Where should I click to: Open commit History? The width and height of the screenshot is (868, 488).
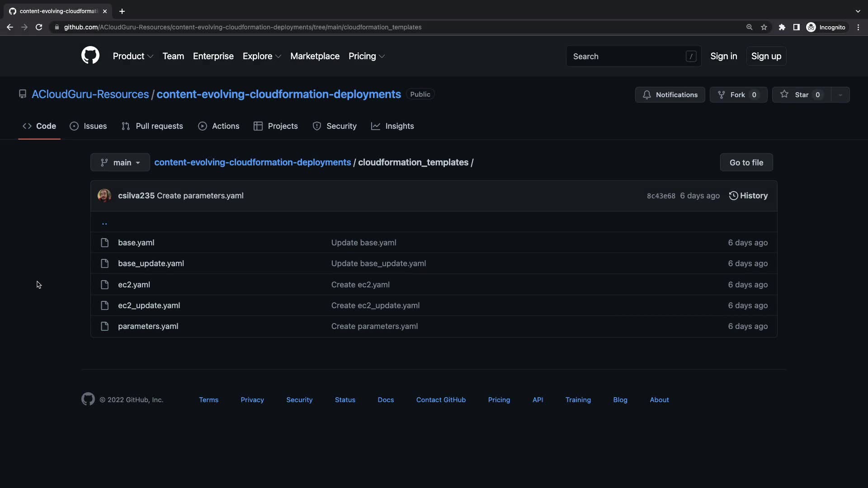point(748,196)
